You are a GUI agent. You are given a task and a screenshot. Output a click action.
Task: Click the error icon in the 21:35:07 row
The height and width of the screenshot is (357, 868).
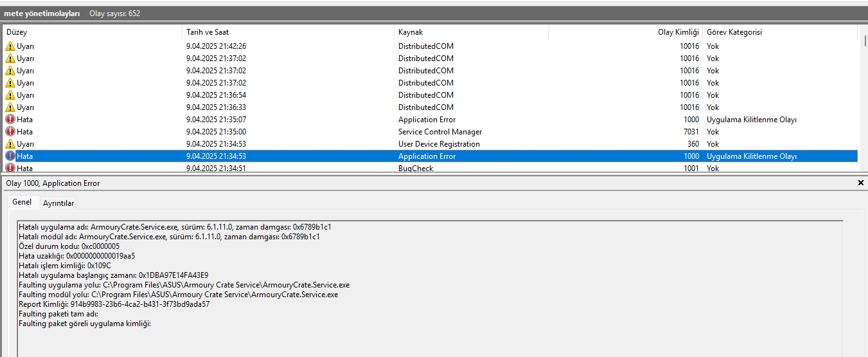(x=10, y=120)
